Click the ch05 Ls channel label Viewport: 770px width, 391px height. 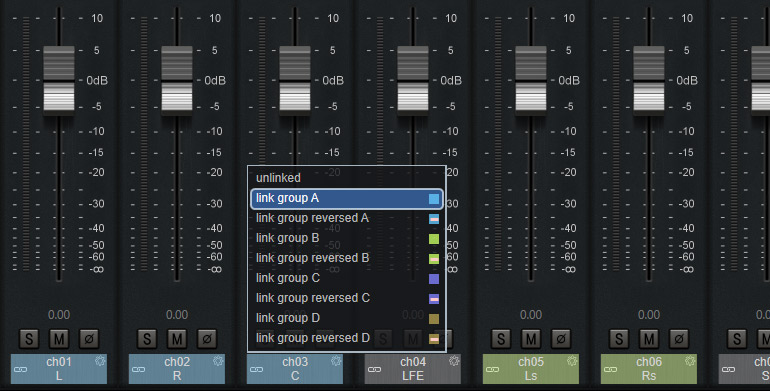(531, 369)
